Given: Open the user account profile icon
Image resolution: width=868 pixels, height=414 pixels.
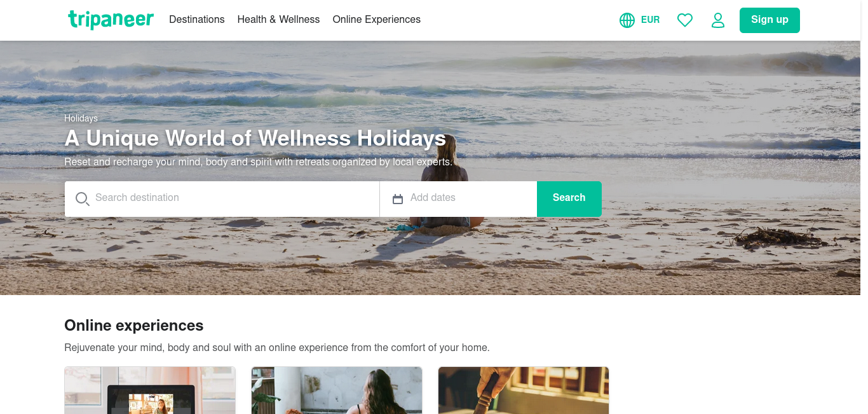Looking at the screenshot, I should 718,20.
